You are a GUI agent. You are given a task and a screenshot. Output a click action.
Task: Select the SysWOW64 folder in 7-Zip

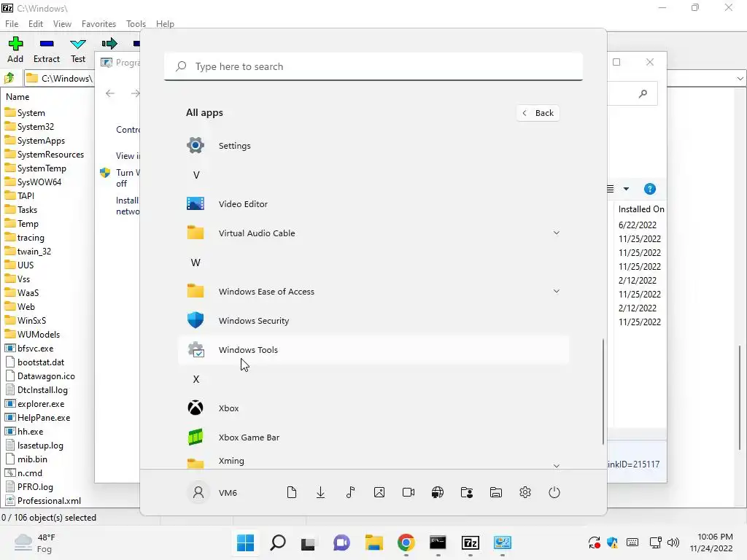(x=34, y=182)
